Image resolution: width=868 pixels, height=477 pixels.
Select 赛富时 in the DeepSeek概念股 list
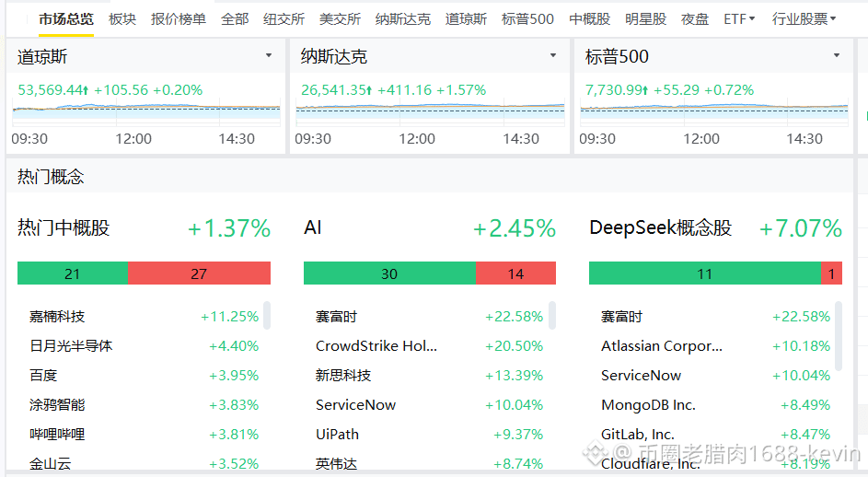[x=715, y=317]
